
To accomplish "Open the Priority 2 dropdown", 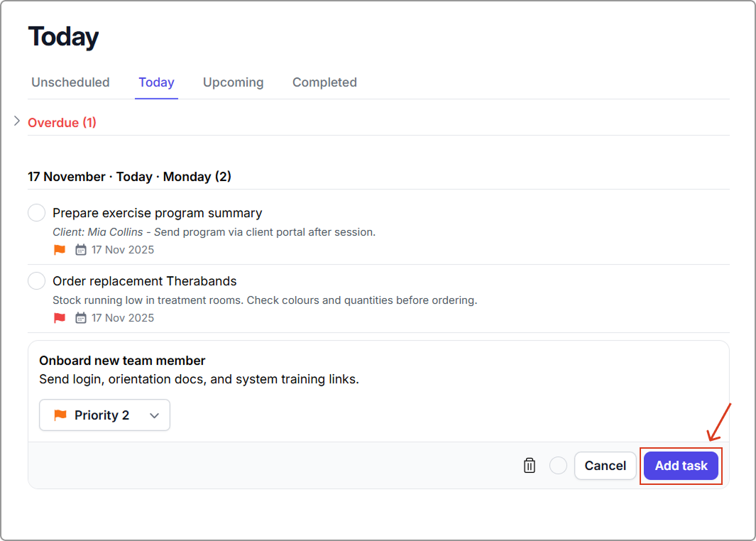I will click(x=104, y=415).
